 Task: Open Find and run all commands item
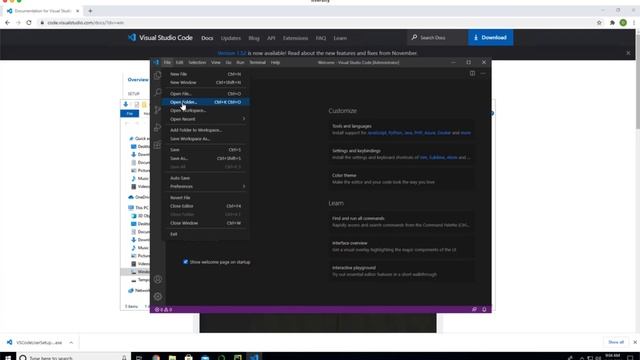[x=401, y=222]
